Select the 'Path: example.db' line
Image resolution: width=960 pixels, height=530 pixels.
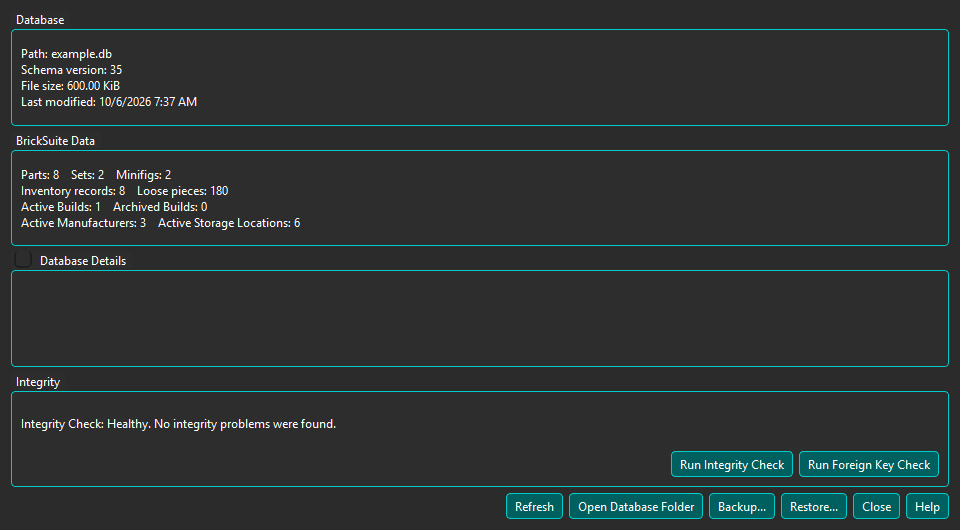pyautogui.click(x=66, y=54)
